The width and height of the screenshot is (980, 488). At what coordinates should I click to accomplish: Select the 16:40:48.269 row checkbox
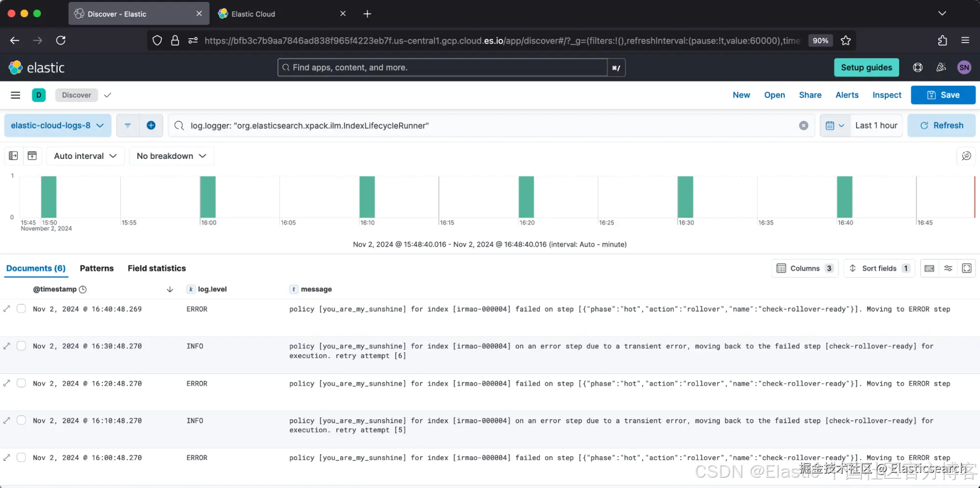click(21, 309)
